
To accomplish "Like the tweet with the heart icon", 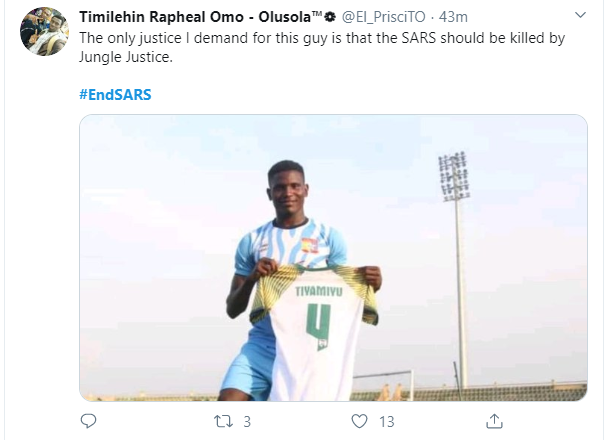I will click(x=360, y=421).
